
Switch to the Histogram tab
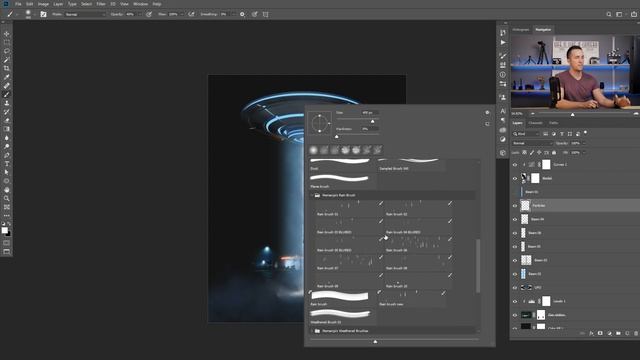521,30
